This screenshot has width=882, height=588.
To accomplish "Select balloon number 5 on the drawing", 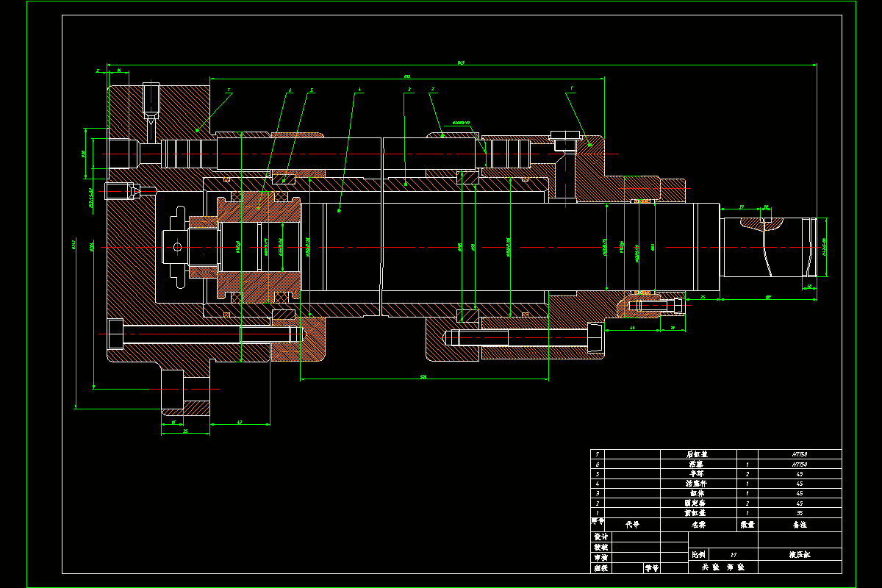I will [312, 90].
